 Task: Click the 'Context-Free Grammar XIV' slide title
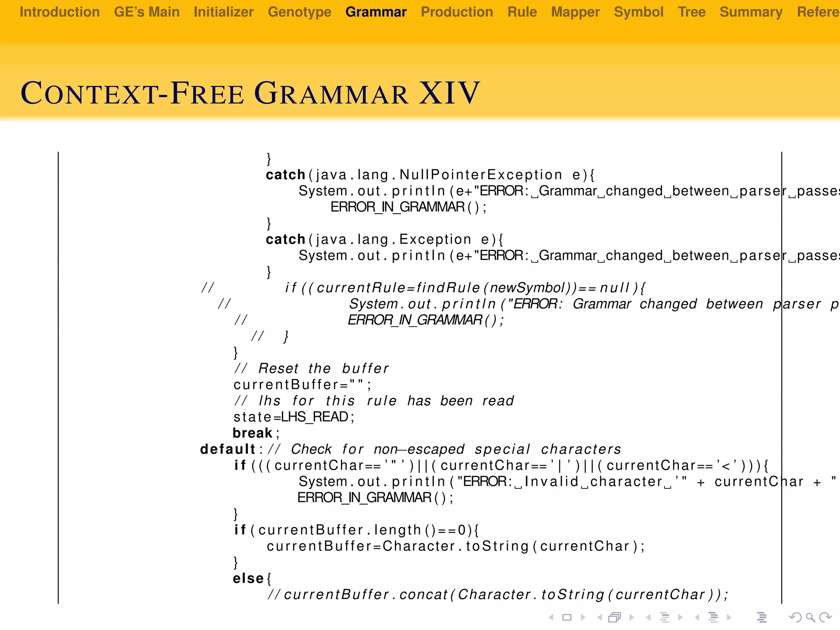tap(250, 93)
